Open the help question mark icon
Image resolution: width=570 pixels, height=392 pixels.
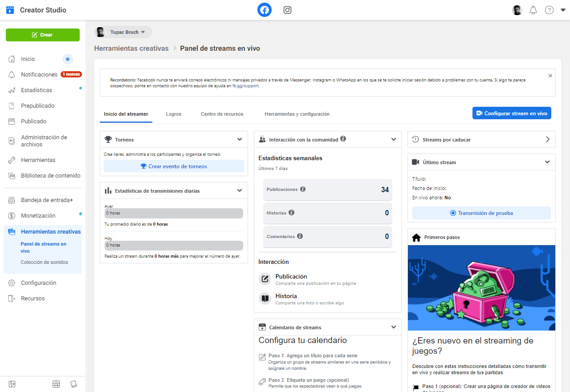(549, 10)
